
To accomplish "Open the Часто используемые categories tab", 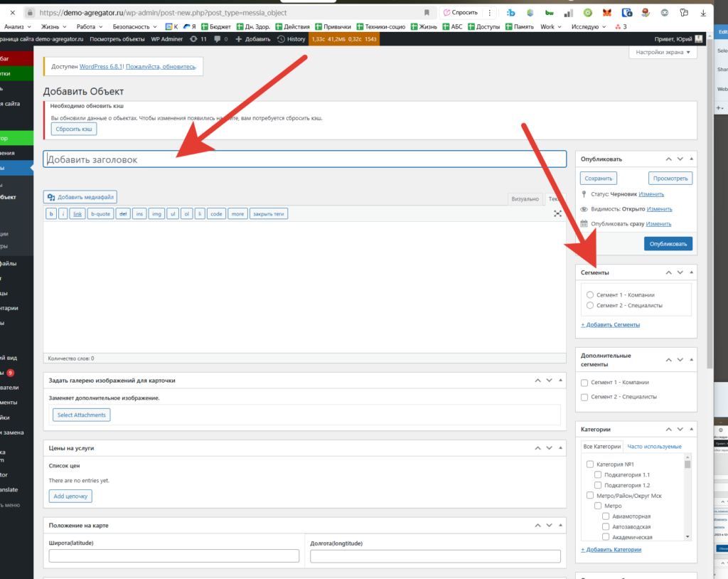I will (x=654, y=446).
